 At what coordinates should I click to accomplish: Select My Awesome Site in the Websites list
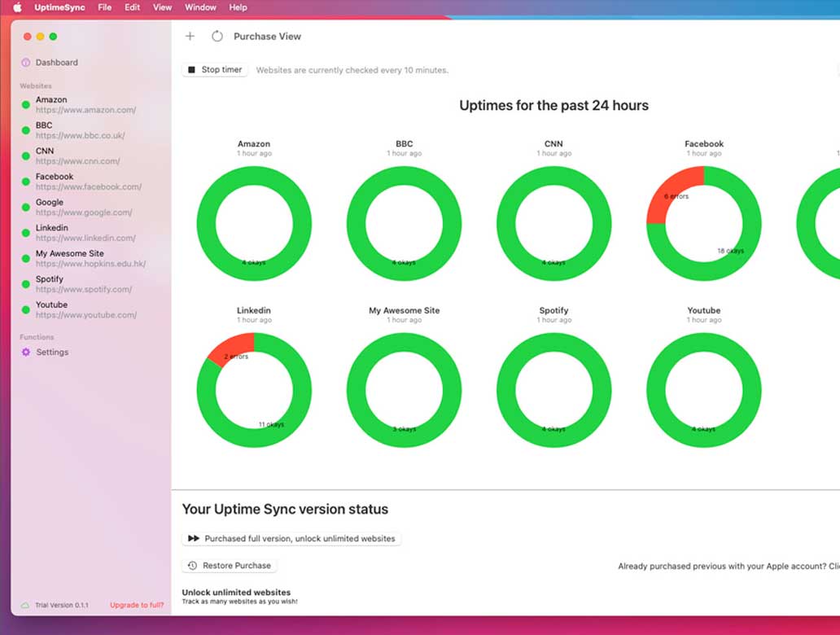[x=91, y=258]
